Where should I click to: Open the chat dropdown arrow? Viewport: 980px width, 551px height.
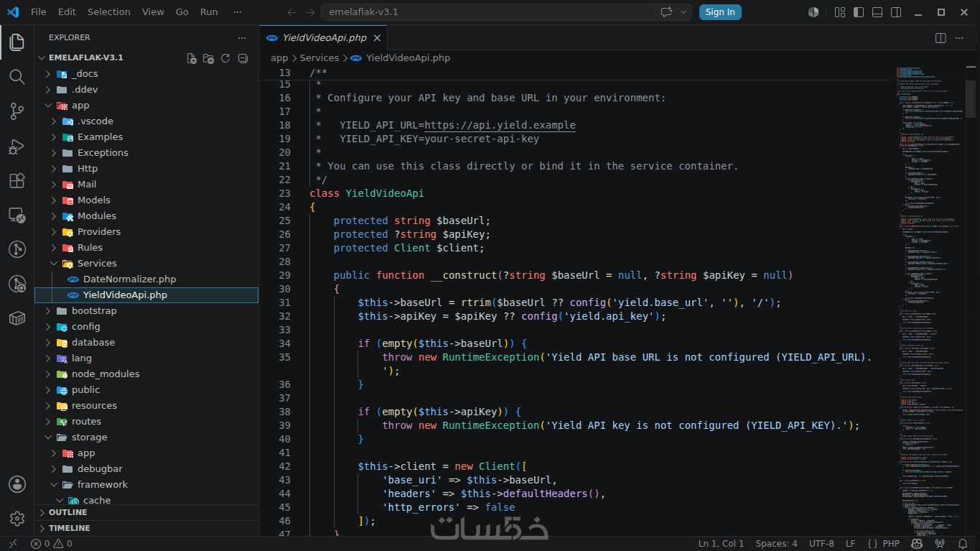click(x=684, y=11)
